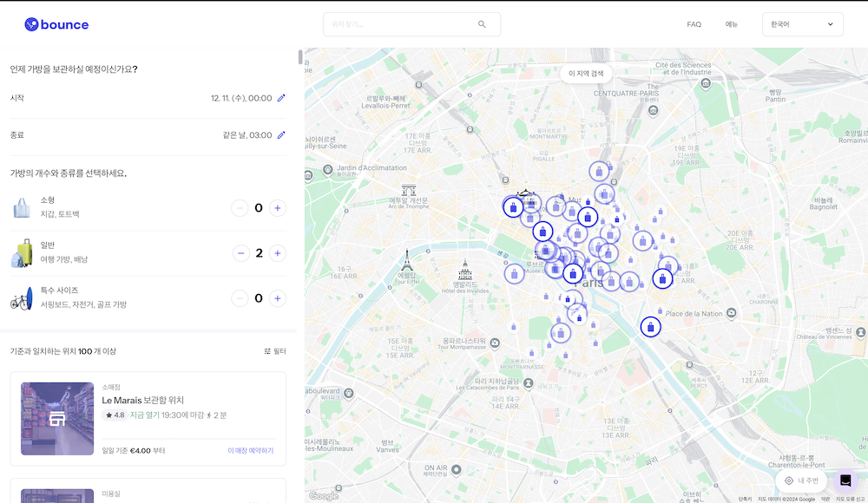Click the 기준과 일치하는 위치 100 개 이상 text
Image resolution: width=868 pixels, height=503 pixels.
point(63,351)
